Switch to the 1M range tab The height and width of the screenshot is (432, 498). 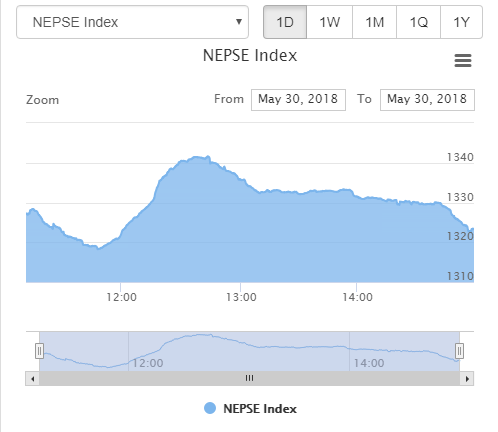coord(374,22)
